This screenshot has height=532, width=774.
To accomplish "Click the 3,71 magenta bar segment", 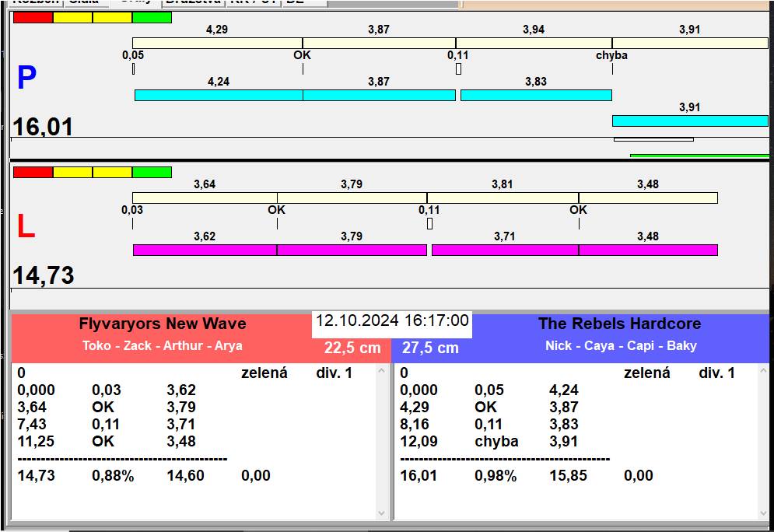I will pyautogui.click(x=505, y=250).
